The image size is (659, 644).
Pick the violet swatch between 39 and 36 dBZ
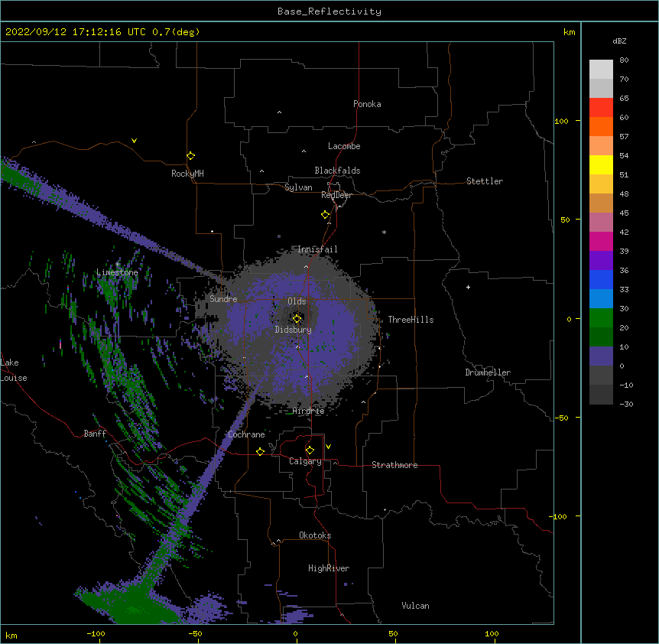pos(601,261)
